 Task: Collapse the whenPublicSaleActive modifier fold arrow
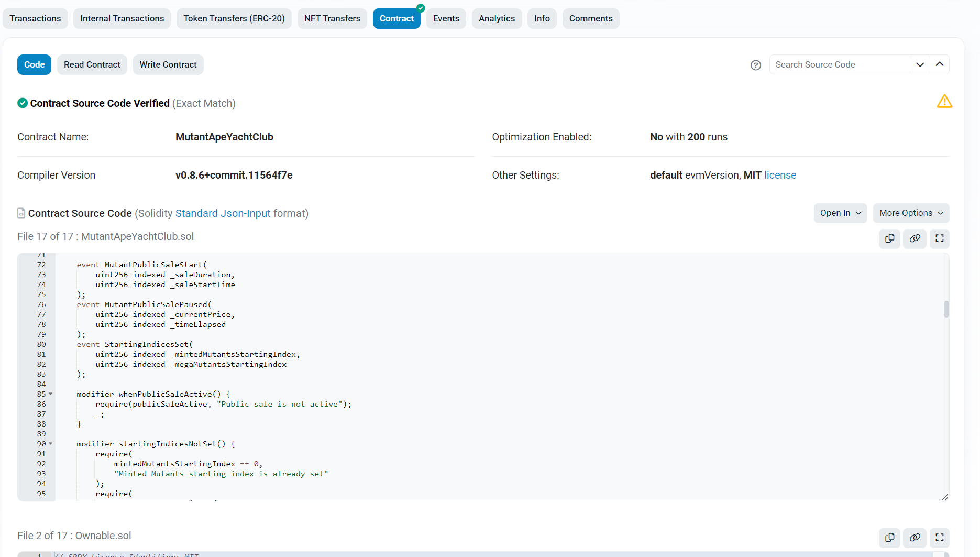51,394
